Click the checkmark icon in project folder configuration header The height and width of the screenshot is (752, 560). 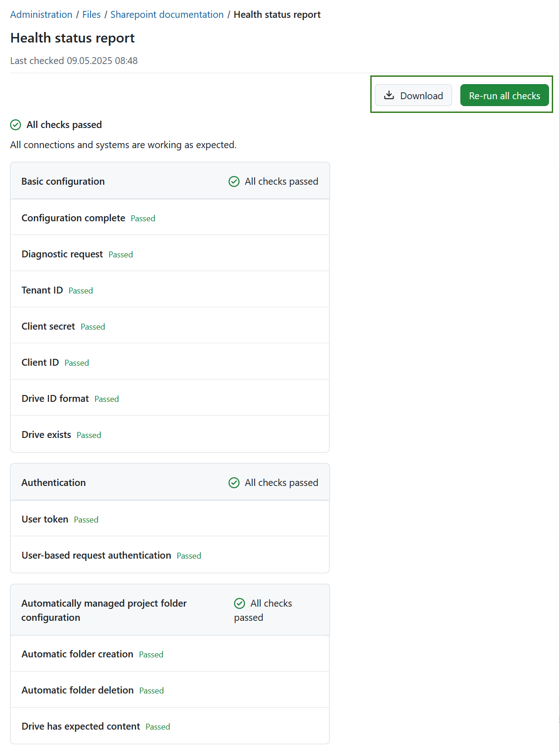(x=240, y=603)
